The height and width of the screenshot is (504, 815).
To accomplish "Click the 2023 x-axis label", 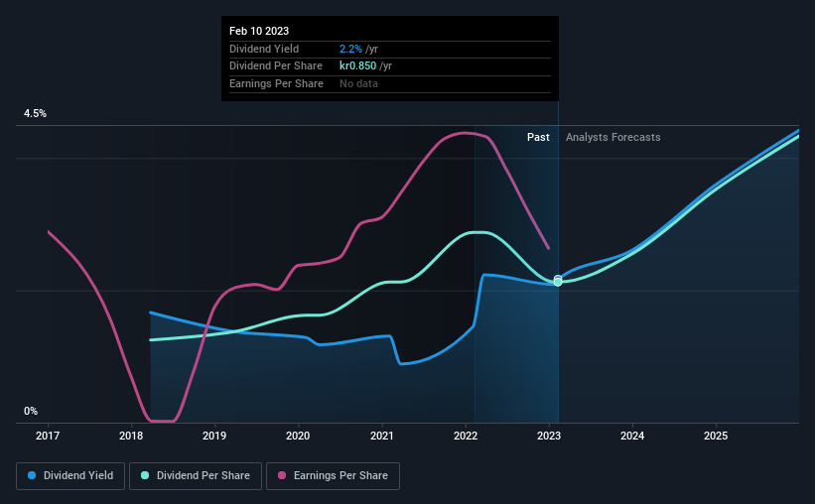I will click(549, 436).
